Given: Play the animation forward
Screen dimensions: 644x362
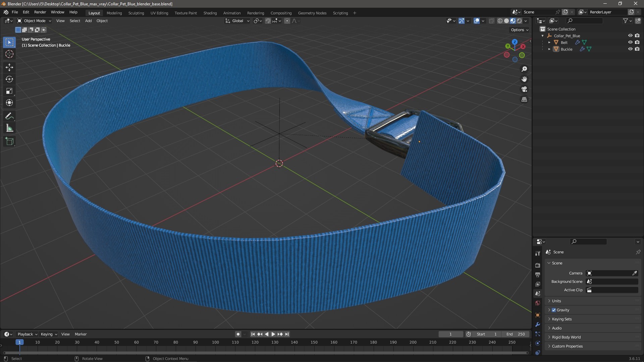Looking at the screenshot, I should click(x=273, y=334).
